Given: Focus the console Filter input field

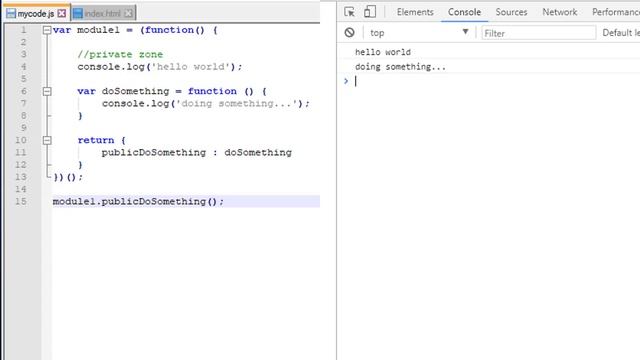Looking at the screenshot, I should [x=538, y=33].
